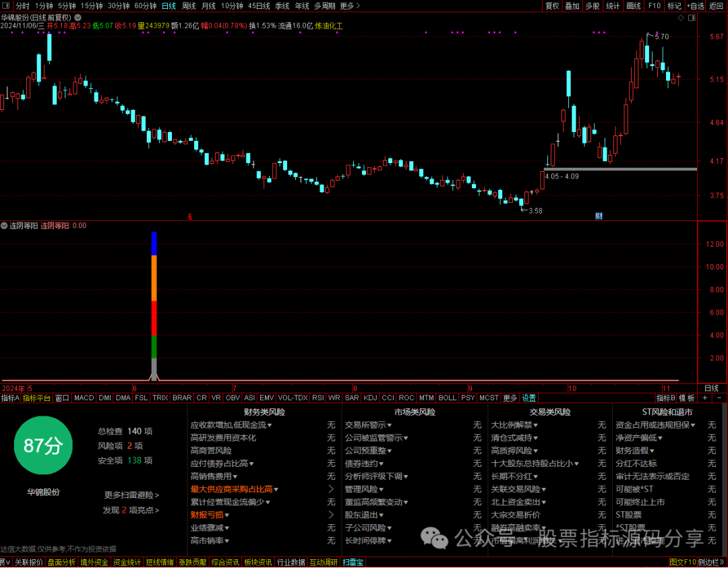Viewport: 728px width, 568px height.
Task: Open the 发现 2 项亮点 link
Action: (x=131, y=511)
